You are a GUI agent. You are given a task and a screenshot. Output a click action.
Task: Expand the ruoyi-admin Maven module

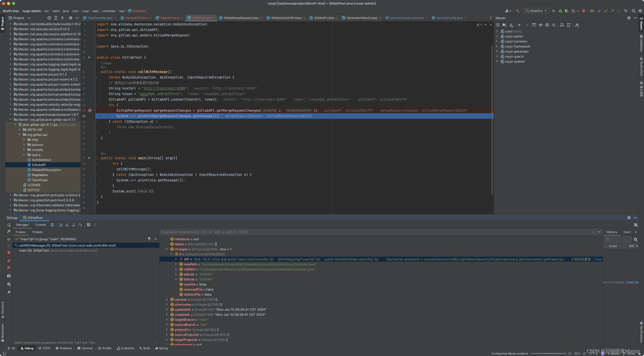click(497, 36)
